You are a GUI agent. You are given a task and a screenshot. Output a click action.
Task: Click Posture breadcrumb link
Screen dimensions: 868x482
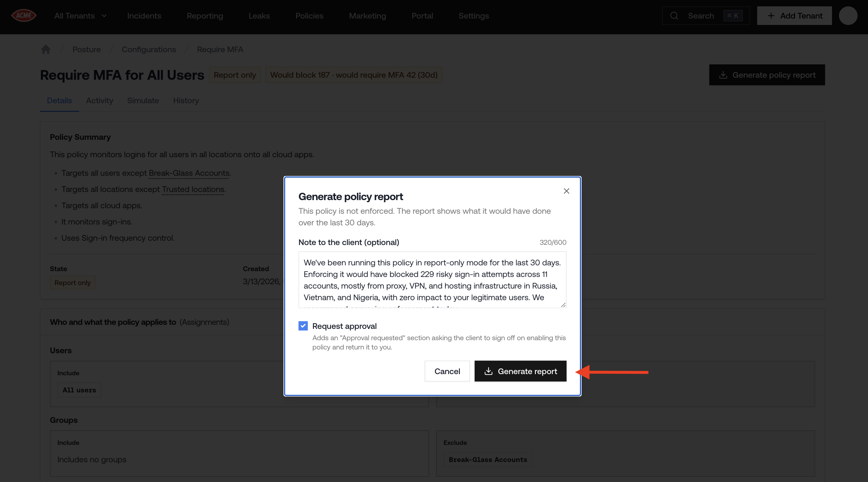[86, 50]
